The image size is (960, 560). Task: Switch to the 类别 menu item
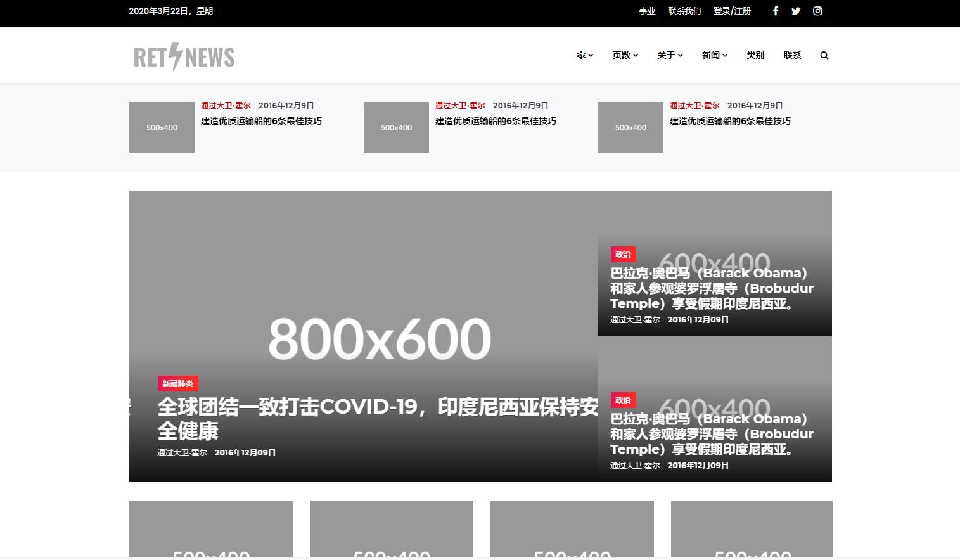755,55
